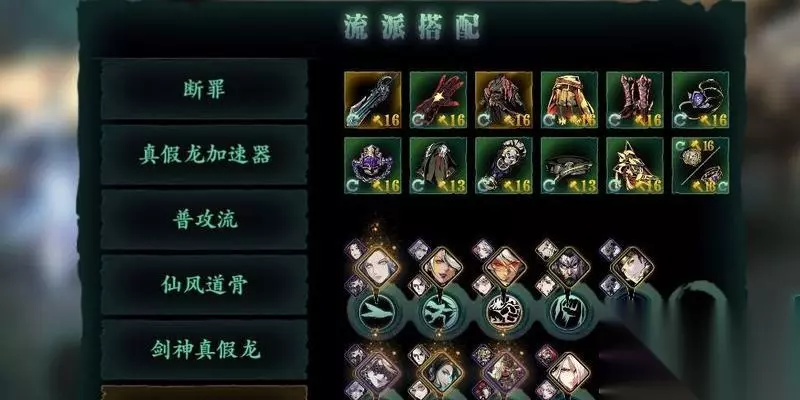This screenshot has width=800, height=400.
Task: Select the 仙风道骨 build entry
Action: pyautogui.click(x=204, y=285)
